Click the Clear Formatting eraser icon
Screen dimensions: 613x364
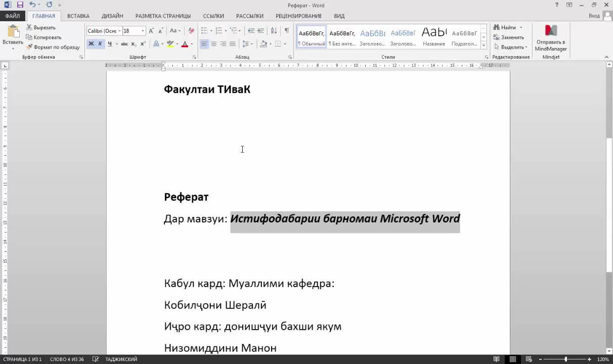pos(191,31)
